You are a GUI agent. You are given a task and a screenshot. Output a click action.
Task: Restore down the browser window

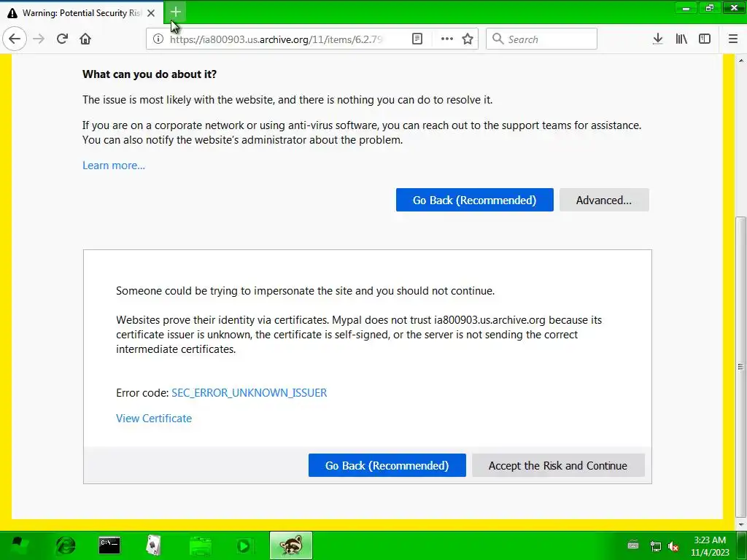click(x=710, y=8)
